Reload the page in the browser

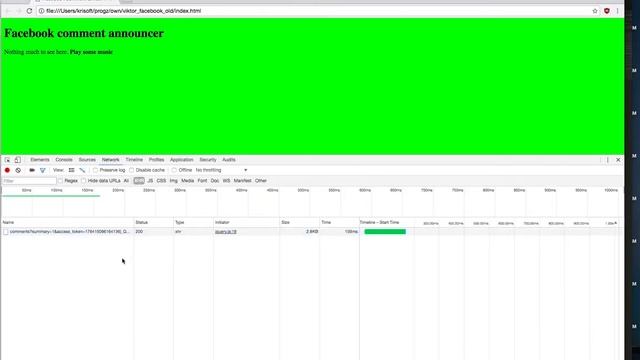[29, 11]
